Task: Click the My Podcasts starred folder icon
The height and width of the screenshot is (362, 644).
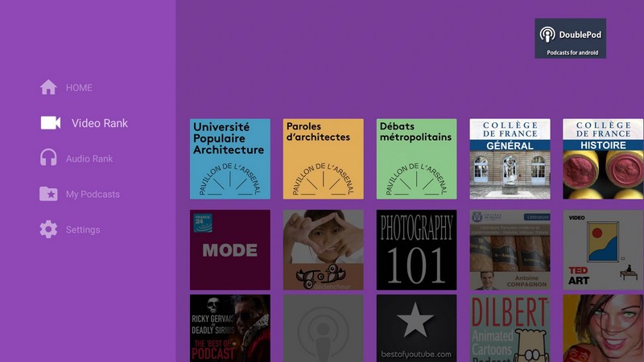Action: pos(48,194)
